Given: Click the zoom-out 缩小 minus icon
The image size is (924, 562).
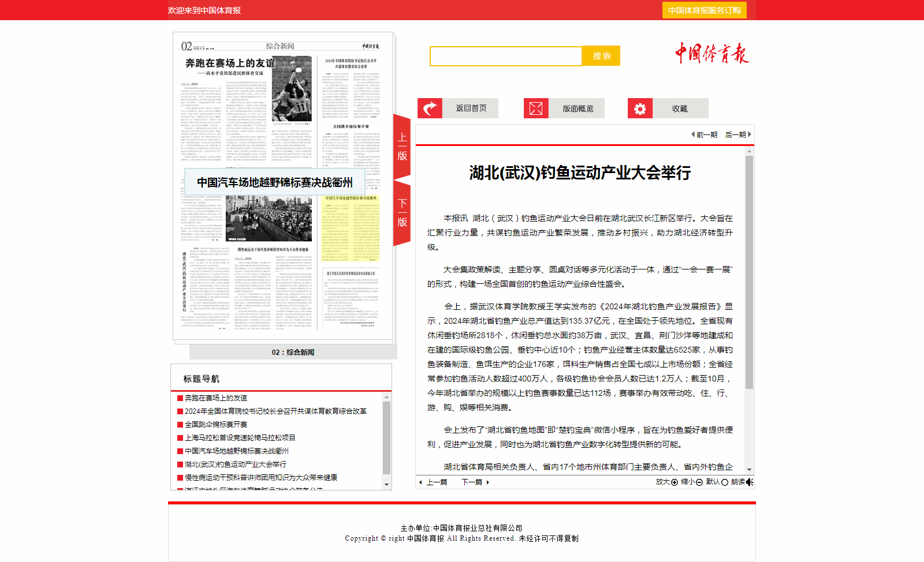Looking at the screenshot, I should coord(699,482).
